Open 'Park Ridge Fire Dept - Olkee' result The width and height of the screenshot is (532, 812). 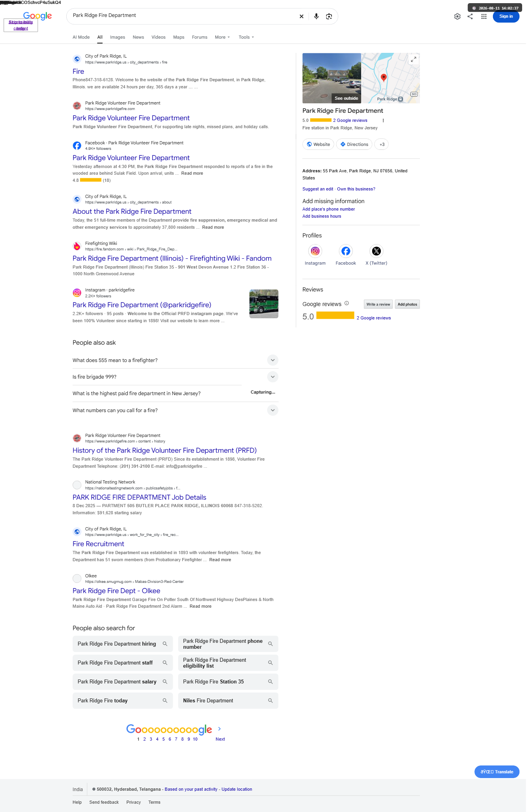(x=116, y=591)
